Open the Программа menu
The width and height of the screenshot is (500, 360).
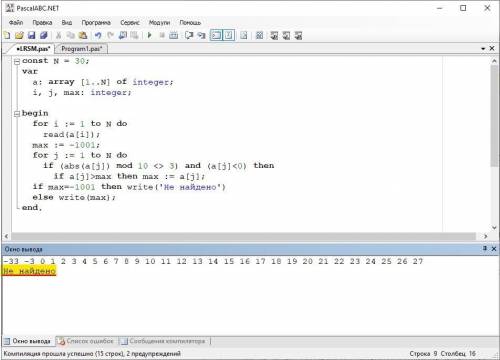96,23
